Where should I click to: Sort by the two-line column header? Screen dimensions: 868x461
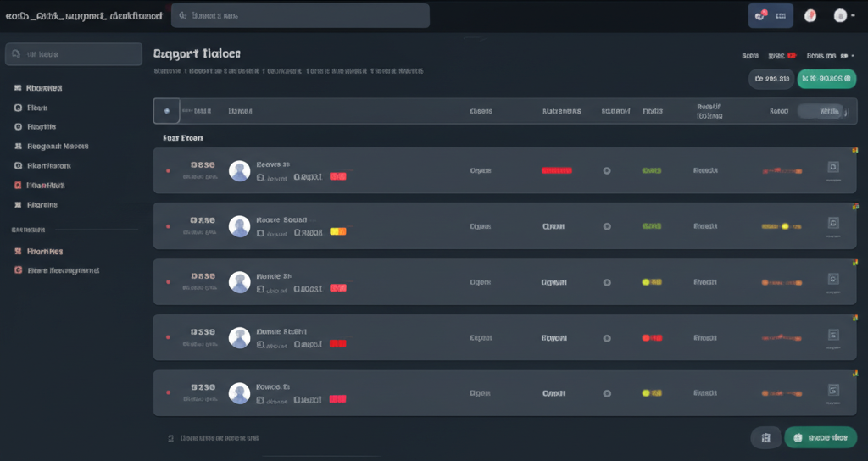click(x=709, y=111)
